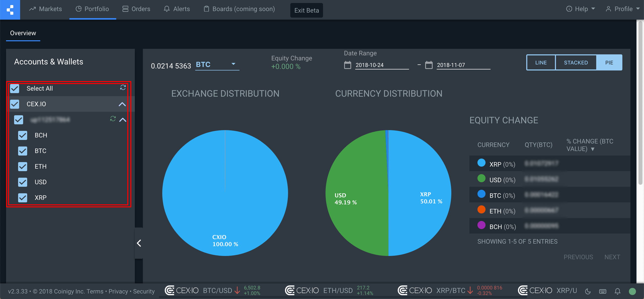Image resolution: width=644 pixels, height=299 pixels.
Task: Open the BTC base currency dropdown
Action: tap(217, 65)
